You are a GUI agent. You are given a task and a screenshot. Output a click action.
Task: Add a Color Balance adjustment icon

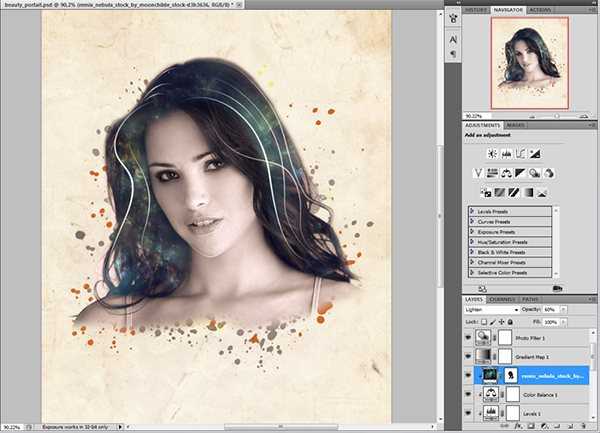506,173
